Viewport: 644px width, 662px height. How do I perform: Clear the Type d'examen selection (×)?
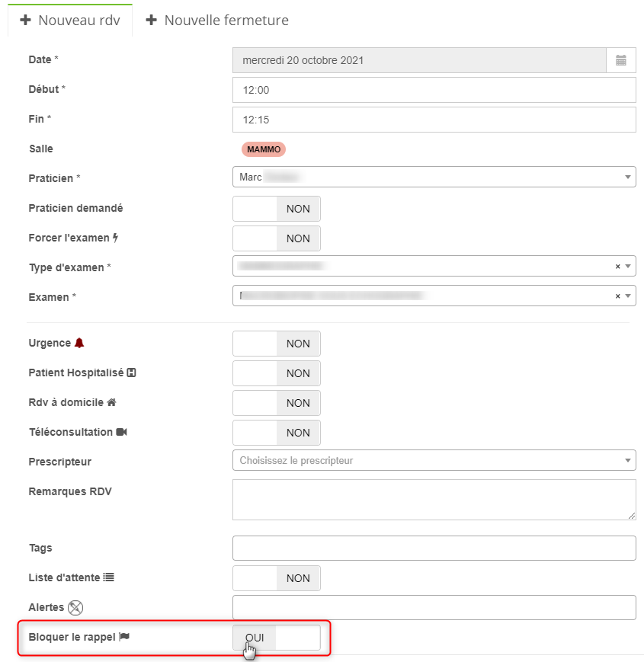617,267
